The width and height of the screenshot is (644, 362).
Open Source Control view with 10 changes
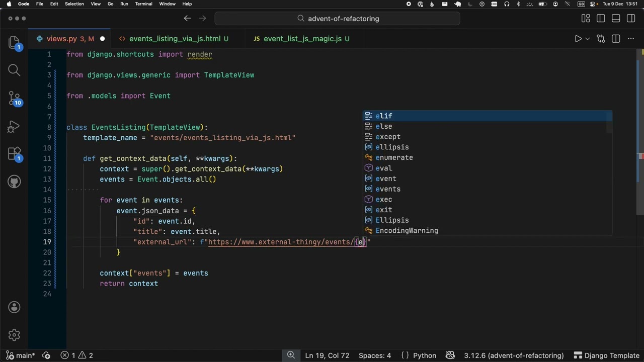14,98
